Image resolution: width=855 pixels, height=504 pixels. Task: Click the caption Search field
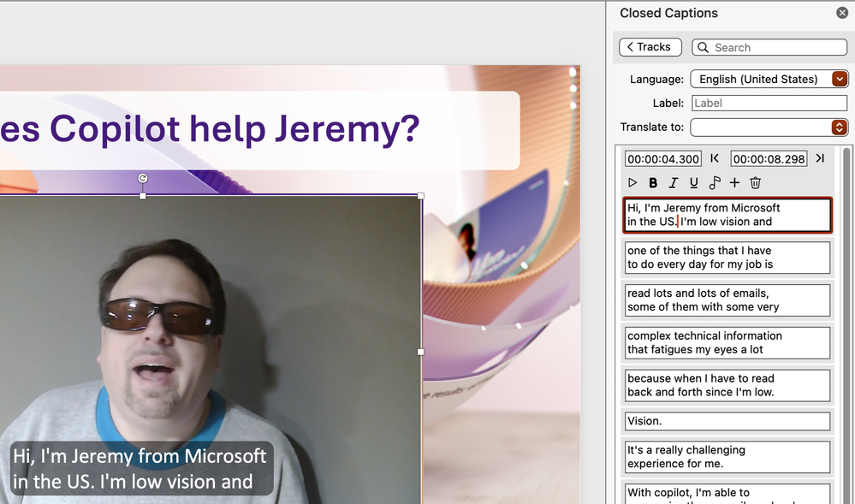(770, 48)
